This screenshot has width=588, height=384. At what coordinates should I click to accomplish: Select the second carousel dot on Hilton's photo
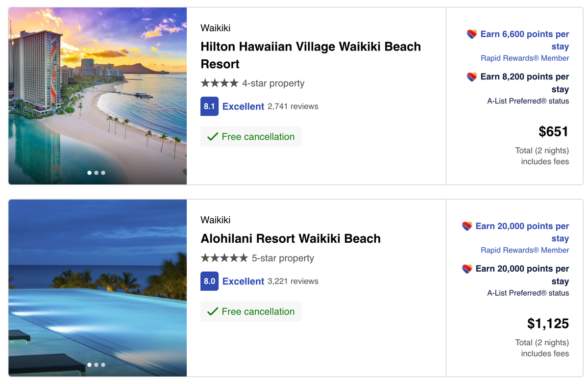point(96,173)
